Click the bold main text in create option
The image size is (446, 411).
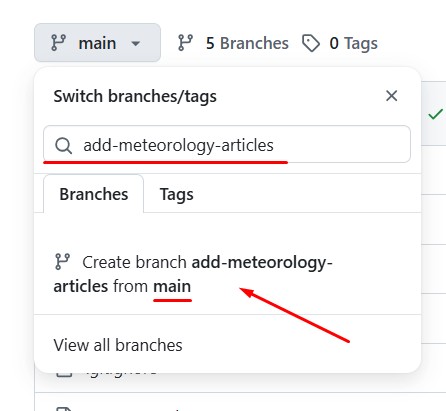click(x=172, y=286)
